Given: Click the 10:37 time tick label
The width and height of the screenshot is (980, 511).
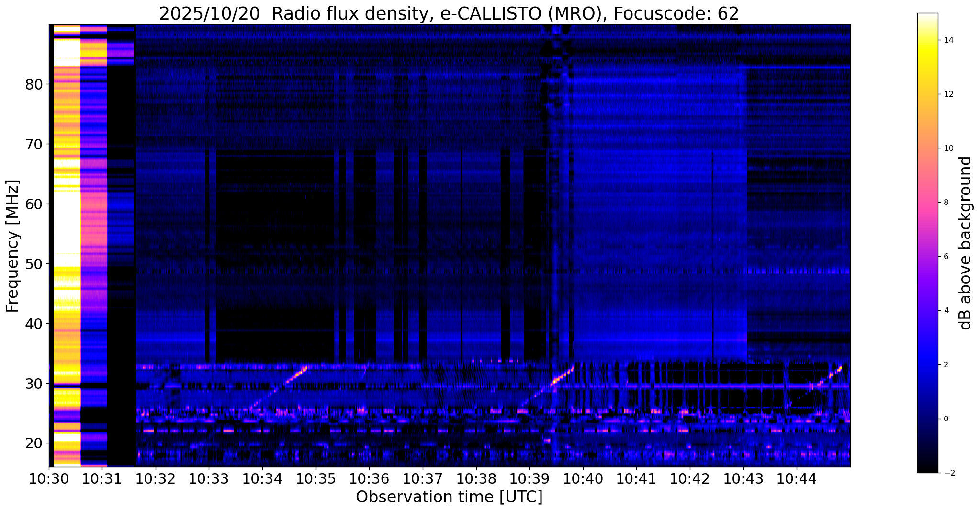Looking at the screenshot, I should click(423, 478).
